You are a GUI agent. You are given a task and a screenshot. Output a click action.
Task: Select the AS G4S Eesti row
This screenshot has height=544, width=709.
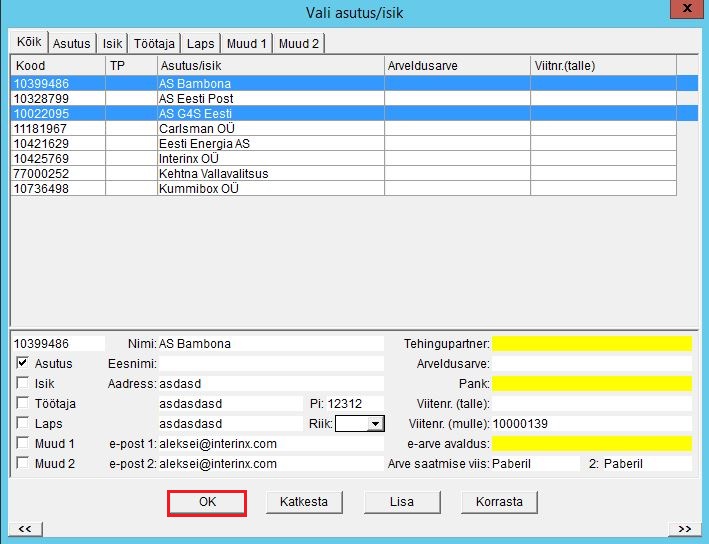[354, 113]
